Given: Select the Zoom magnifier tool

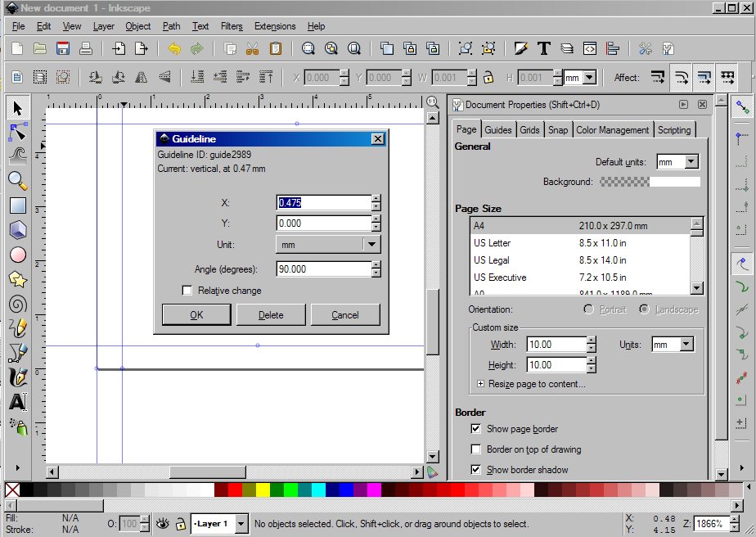Looking at the screenshot, I should click(x=17, y=180).
